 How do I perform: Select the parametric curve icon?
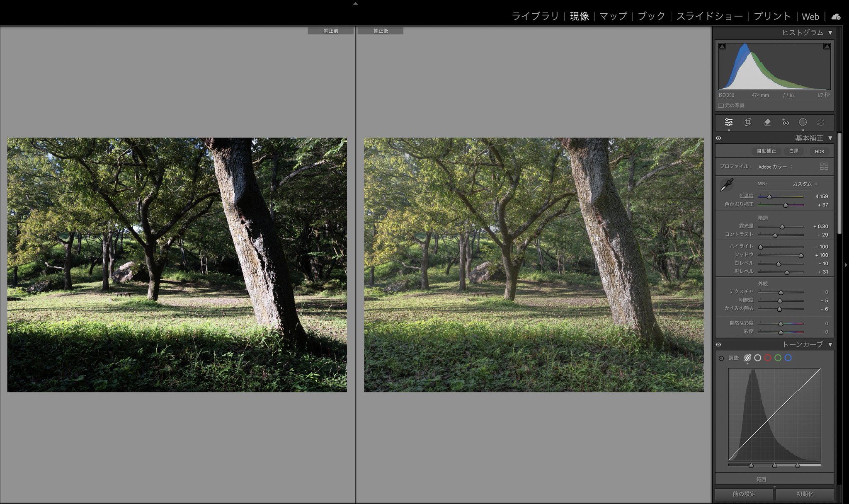747,358
